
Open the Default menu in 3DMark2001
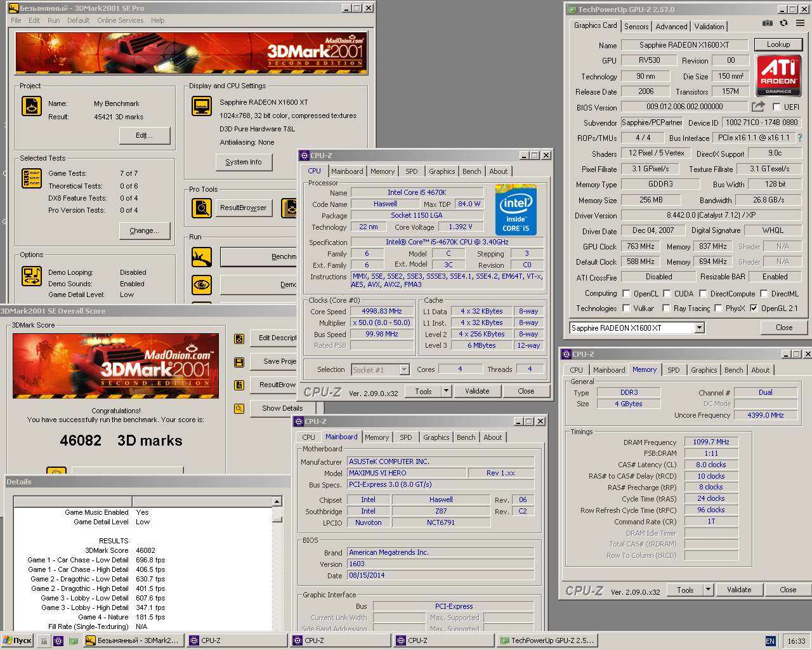point(78,20)
